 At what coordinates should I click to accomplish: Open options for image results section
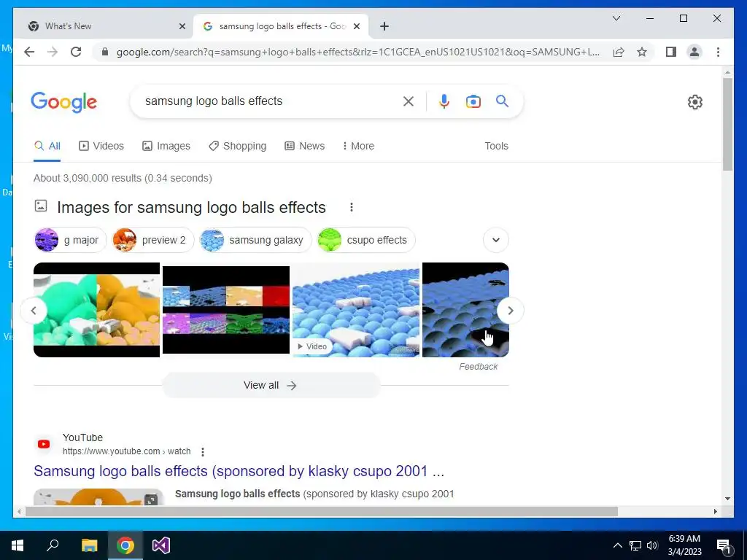352,207
